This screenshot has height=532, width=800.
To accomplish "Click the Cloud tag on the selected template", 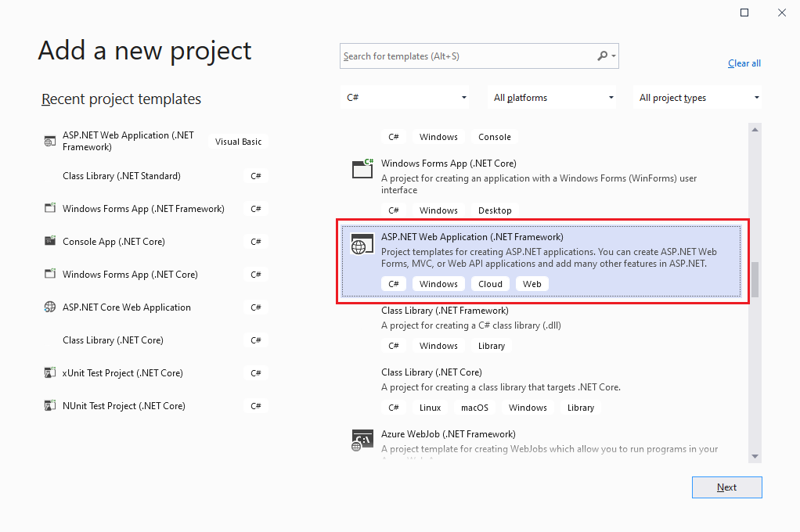I will [x=490, y=283].
